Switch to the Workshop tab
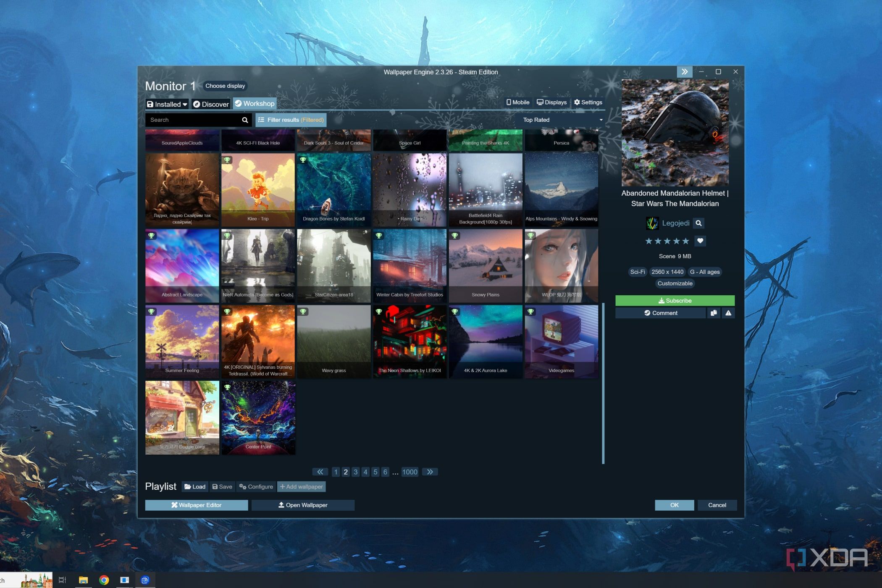Screen dimensions: 882x588 pos(255,104)
